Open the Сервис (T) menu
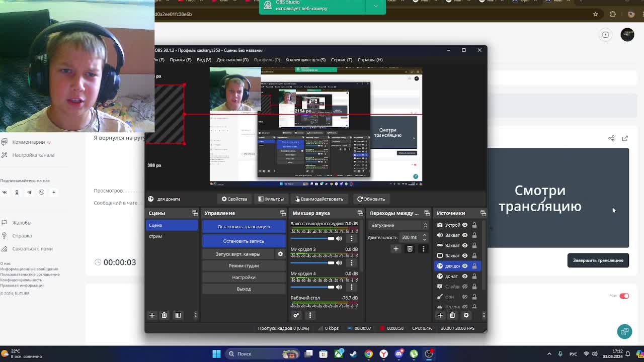 click(341, 60)
